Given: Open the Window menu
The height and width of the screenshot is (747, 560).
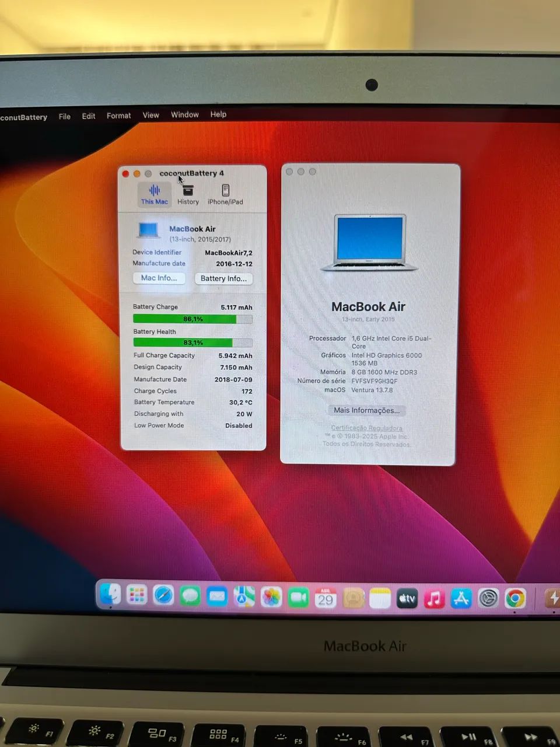Looking at the screenshot, I should 185,114.
